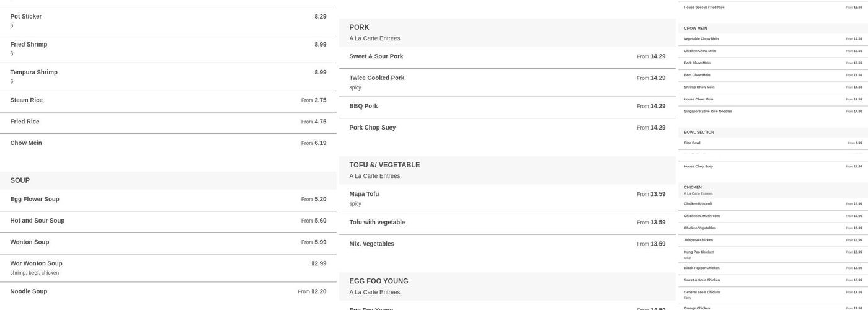The width and height of the screenshot is (868, 310).
Task: Choose Tempura Shrimp from appetizers
Action: tap(168, 77)
